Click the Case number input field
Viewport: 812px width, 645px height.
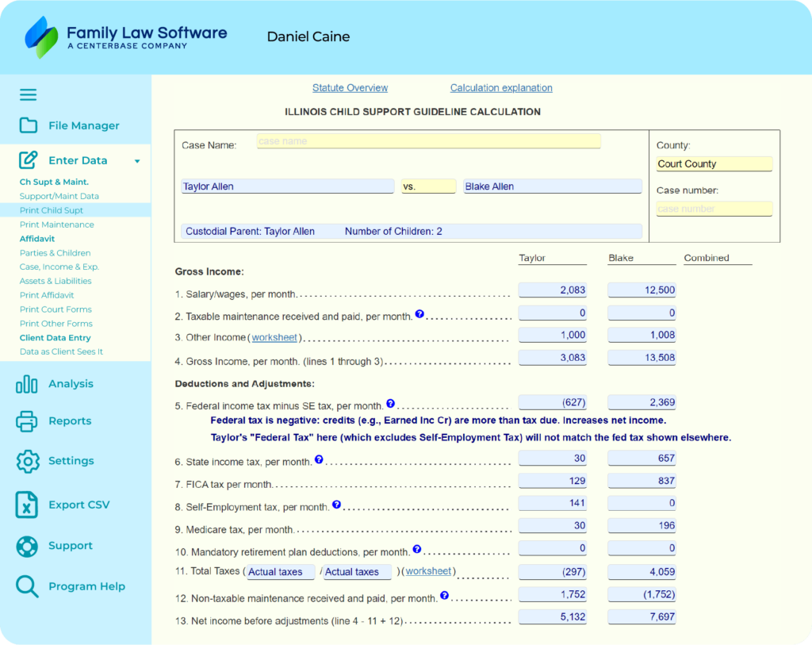click(x=714, y=209)
